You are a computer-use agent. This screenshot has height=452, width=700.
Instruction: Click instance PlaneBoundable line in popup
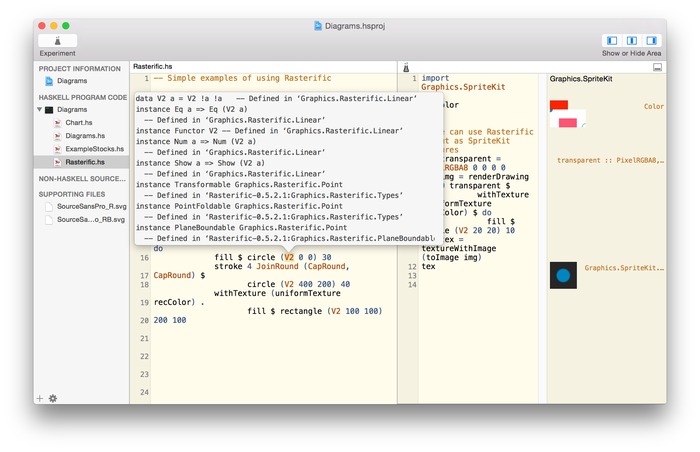click(x=241, y=227)
